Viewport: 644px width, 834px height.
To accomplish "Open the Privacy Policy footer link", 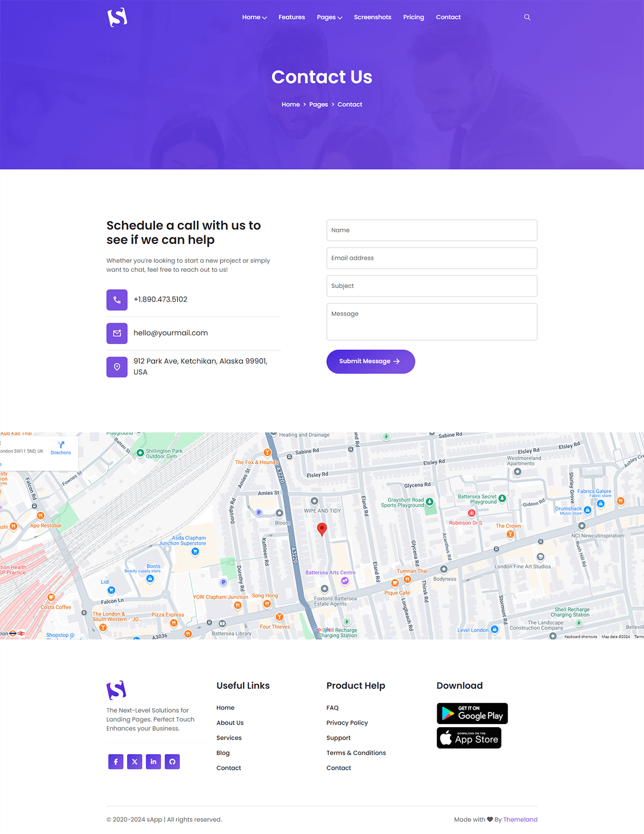I will click(x=347, y=723).
